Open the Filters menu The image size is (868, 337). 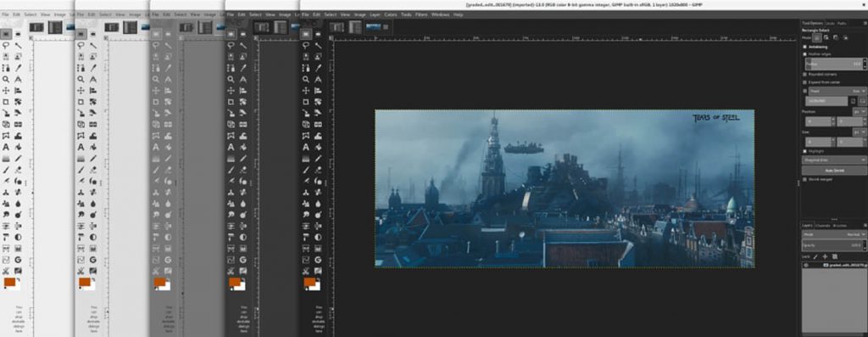point(421,14)
